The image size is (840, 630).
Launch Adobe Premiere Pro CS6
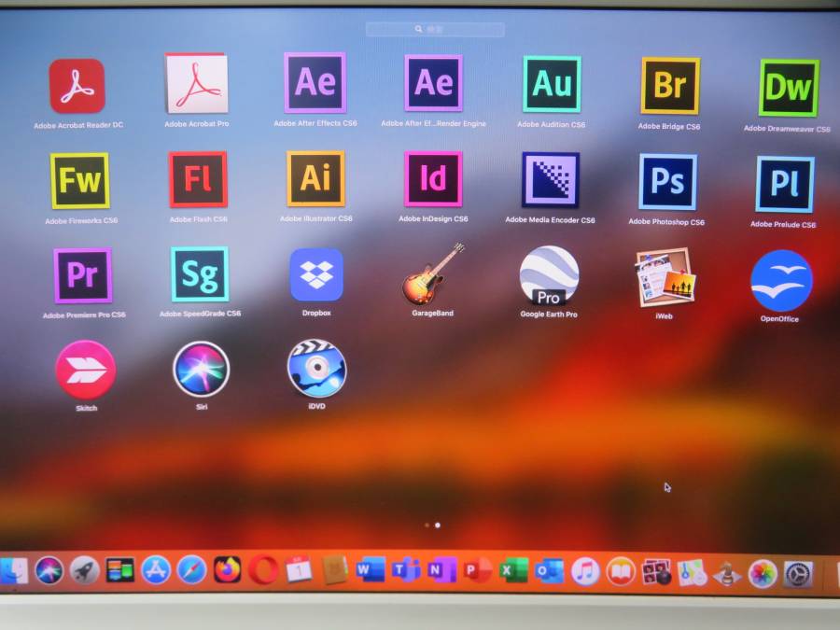click(82, 275)
